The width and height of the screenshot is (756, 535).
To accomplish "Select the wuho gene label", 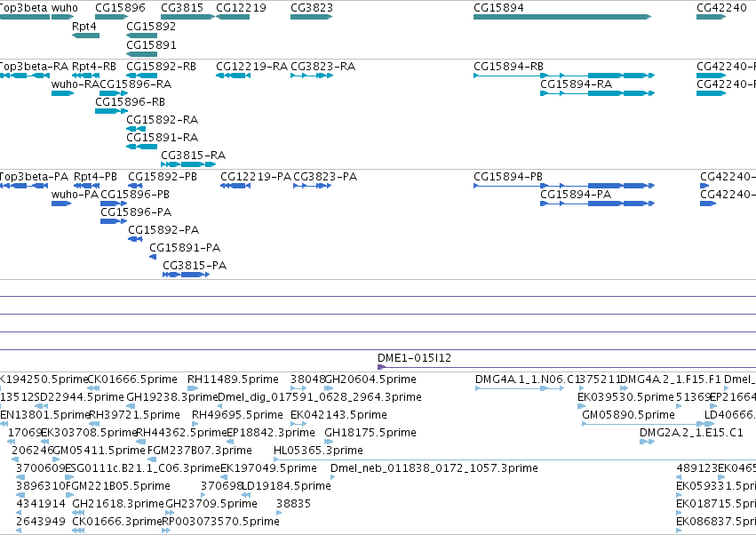I will pyautogui.click(x=65, y=8).
